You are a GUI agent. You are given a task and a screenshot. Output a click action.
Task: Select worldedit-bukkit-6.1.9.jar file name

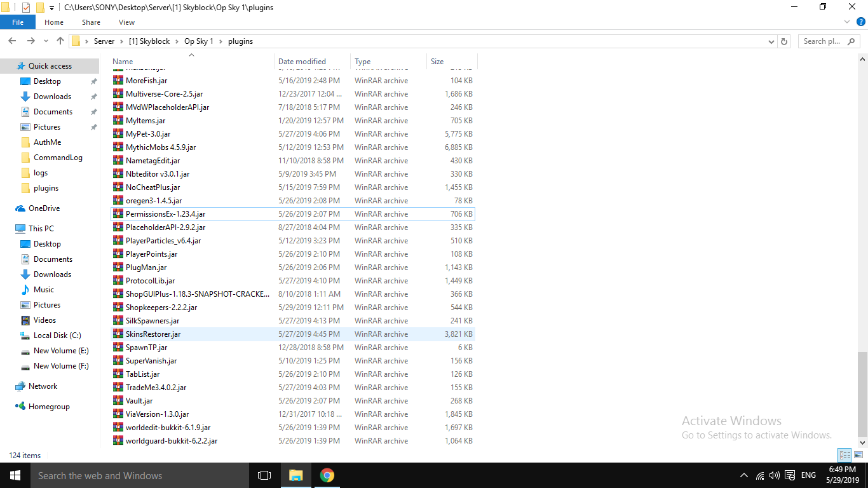coord(168,428)
